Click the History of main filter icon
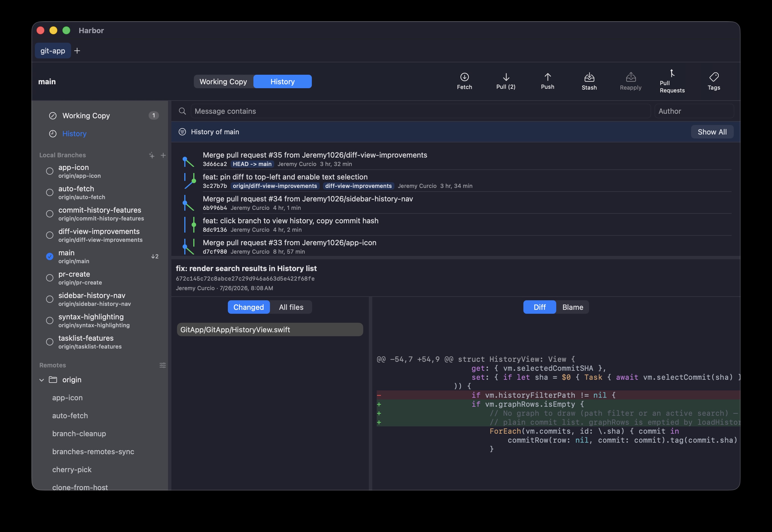 click(182, 132)
